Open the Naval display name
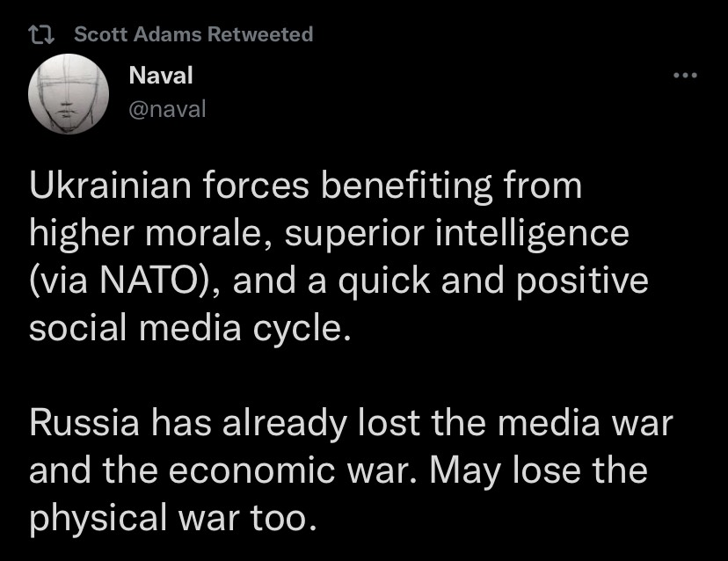 160,76
